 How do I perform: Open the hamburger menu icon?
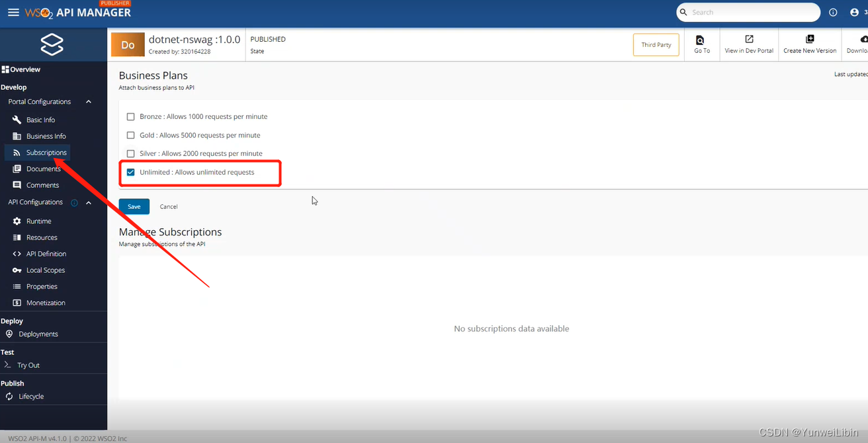13,12
